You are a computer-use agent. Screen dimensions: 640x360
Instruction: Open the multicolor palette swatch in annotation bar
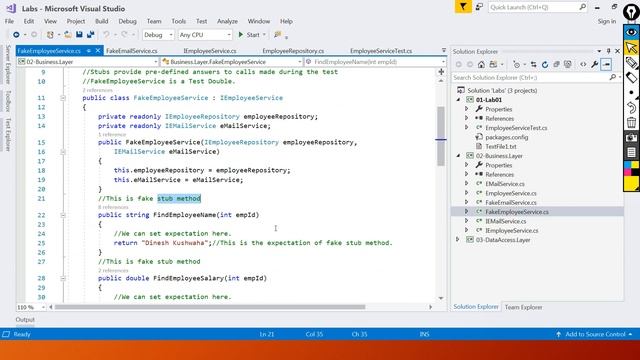pos(631,169)
